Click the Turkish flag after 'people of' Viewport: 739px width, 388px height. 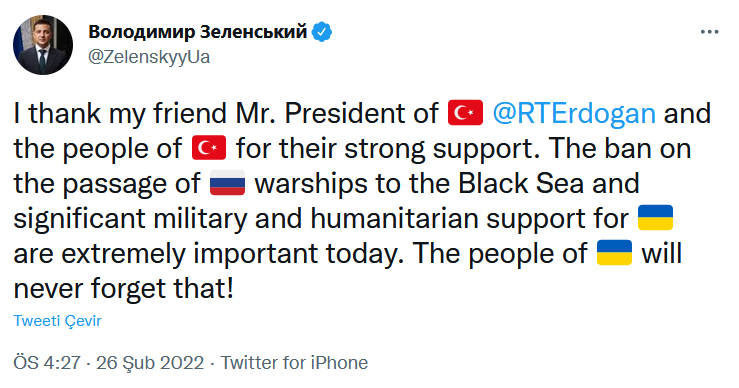point(209,148)
